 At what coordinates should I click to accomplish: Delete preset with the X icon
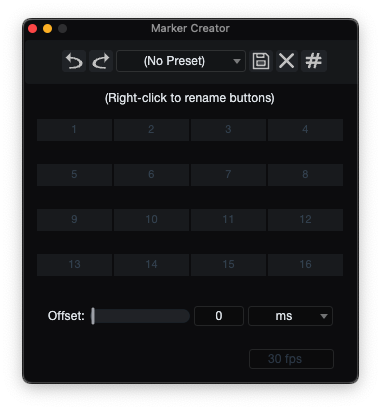[287, 61]
